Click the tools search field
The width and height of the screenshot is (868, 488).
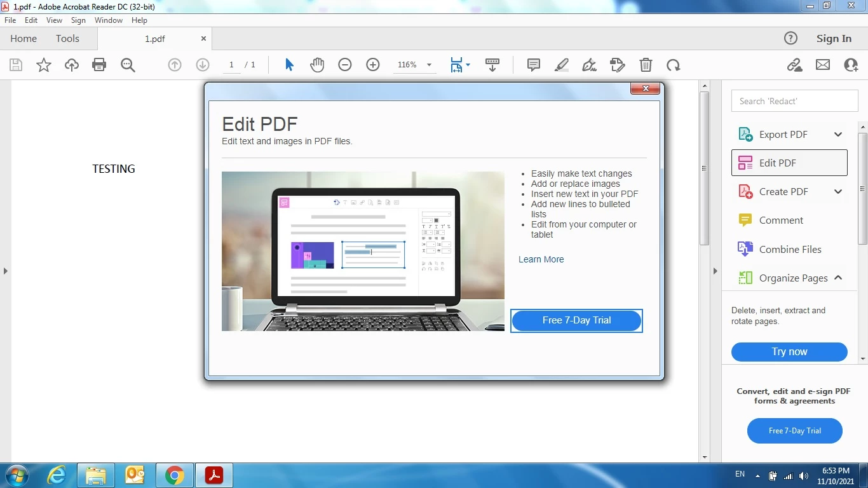[x=794, y=101]
